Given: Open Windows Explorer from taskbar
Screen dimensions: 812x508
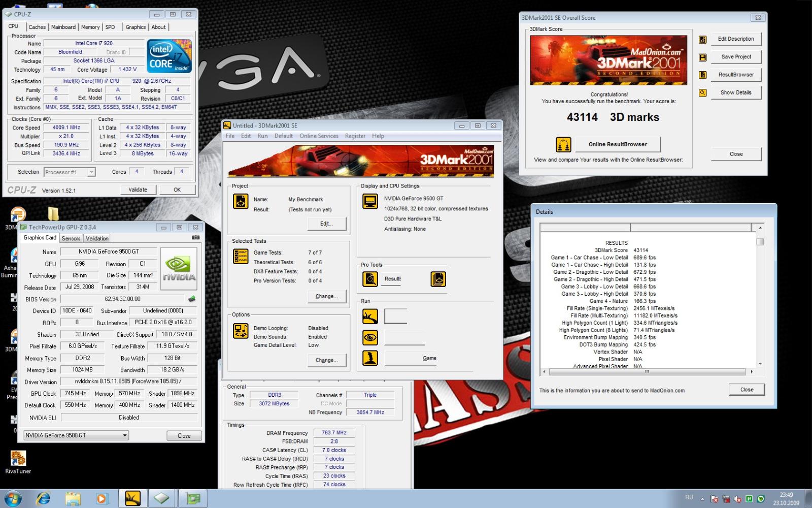Looking at the screenshot, I should [x=73, y=498].
